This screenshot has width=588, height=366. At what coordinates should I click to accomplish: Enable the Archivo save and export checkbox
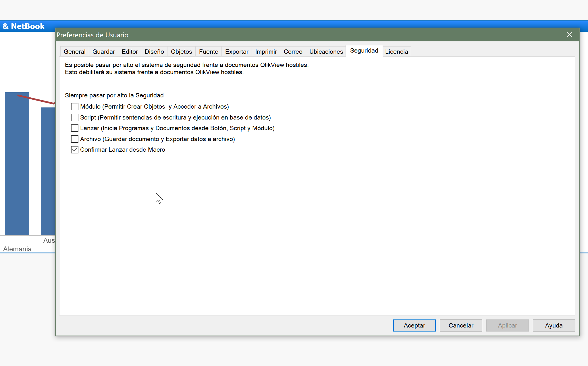click(75, 139)
